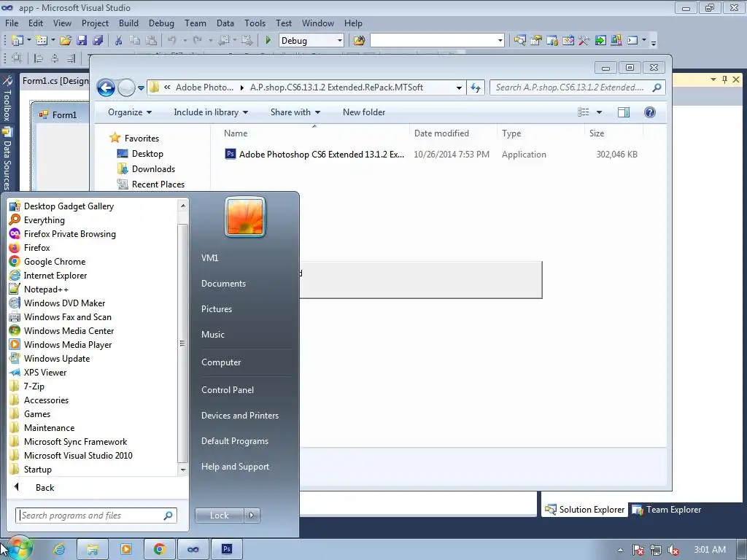Image resolution: width=747 pixels, height=560 pixels.
Task: Select the Form1.cs [Design] document tab
Action: [54, 81]
